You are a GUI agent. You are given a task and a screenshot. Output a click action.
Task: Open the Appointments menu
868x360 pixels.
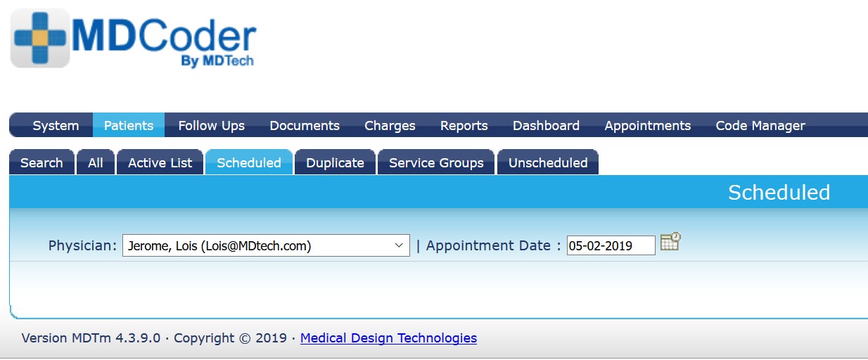pyautogui.click(x=648, y=125)
